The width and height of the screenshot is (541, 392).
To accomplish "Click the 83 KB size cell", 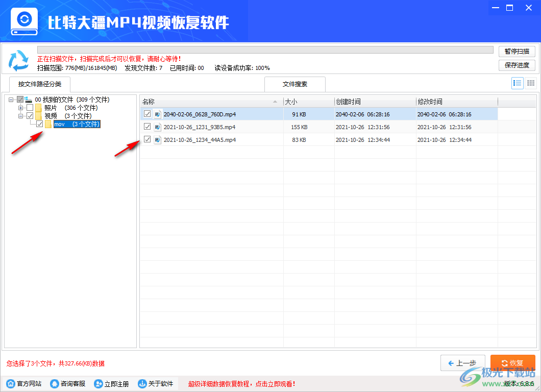I will coord(299,140).
